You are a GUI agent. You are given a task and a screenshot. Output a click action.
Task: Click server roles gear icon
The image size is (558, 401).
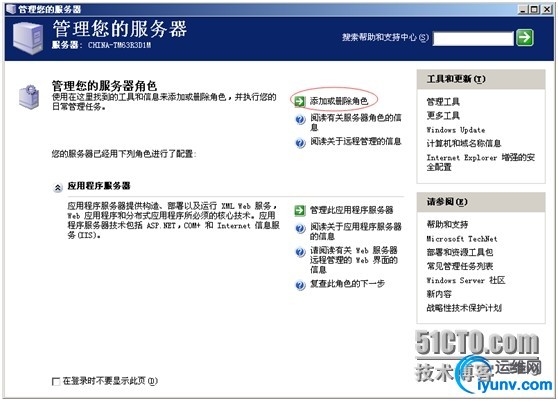point(29,96)
